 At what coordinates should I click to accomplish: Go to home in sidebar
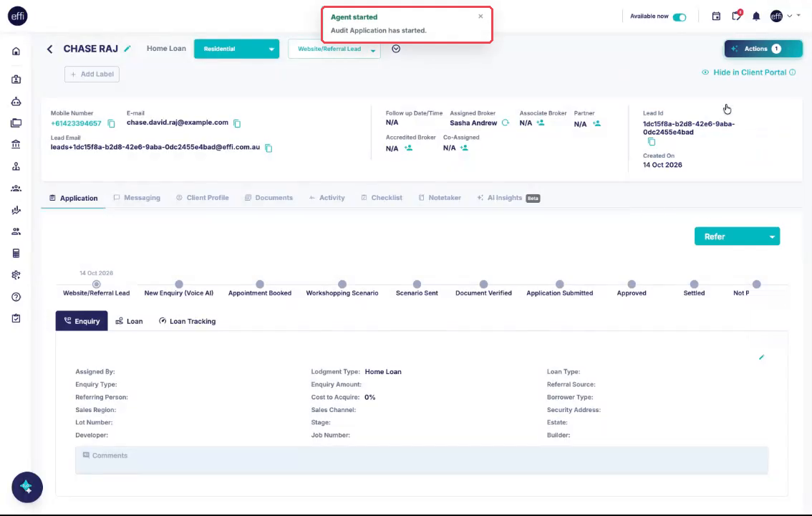[16, 52]
